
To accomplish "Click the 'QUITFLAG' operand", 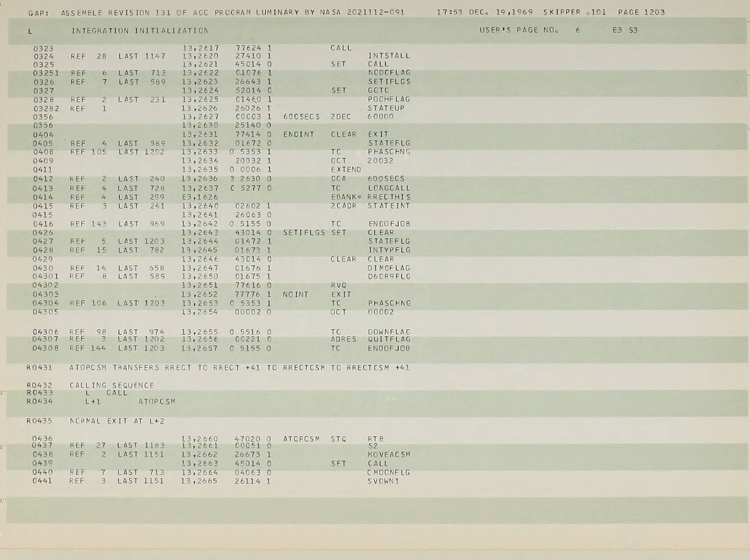I will coord(389,339).
